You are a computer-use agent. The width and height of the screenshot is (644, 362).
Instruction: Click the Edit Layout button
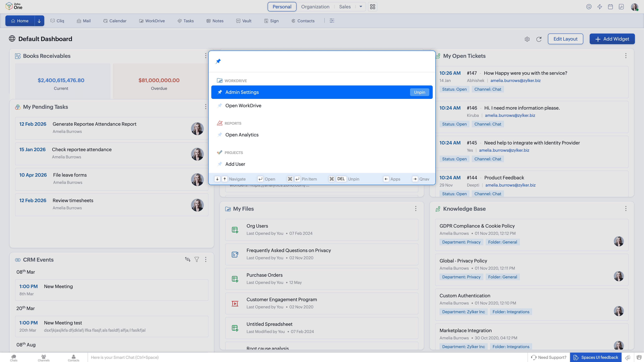click(x=566, y=39)
